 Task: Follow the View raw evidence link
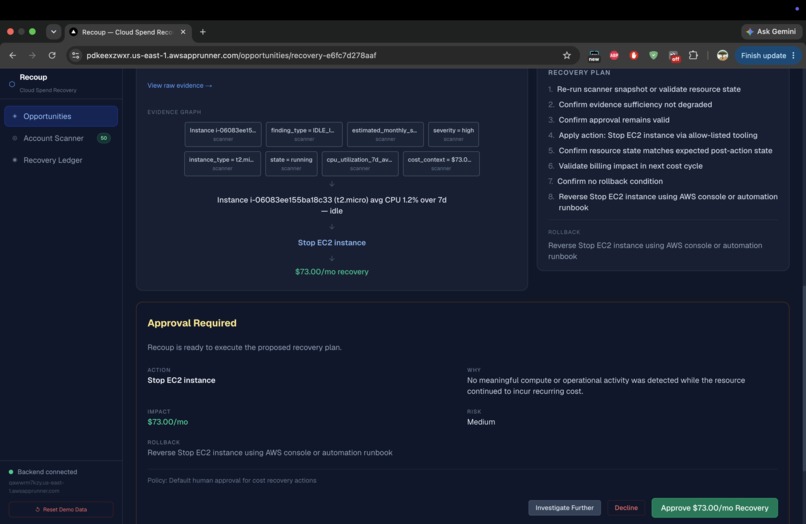click(179, 85)
